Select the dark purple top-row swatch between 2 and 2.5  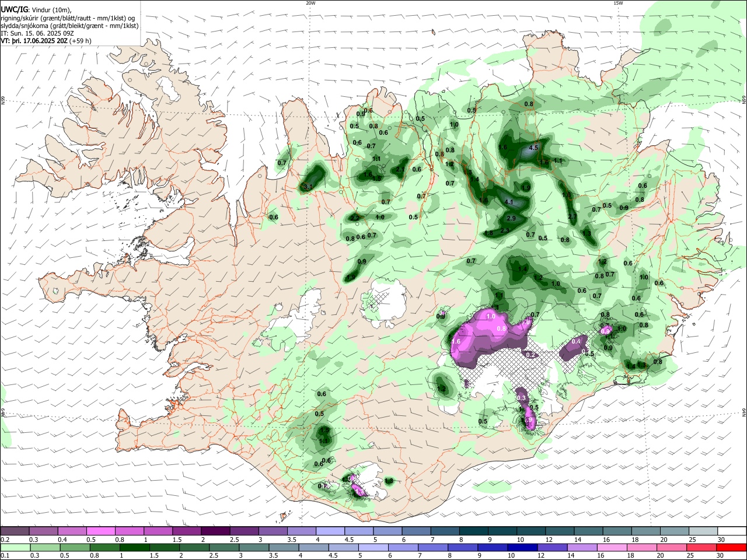[215, 531]
